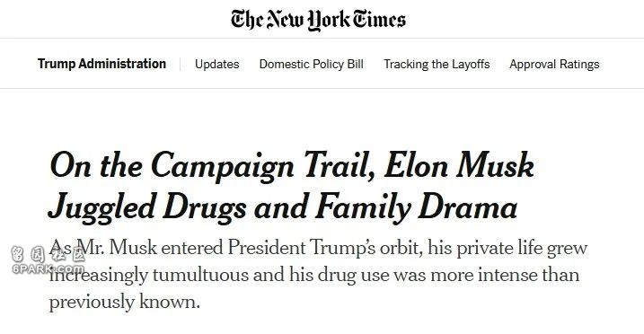This screenshot has height=334, width=644.
Task: Open the Trump Administration section
Action: tap(101, 64)
